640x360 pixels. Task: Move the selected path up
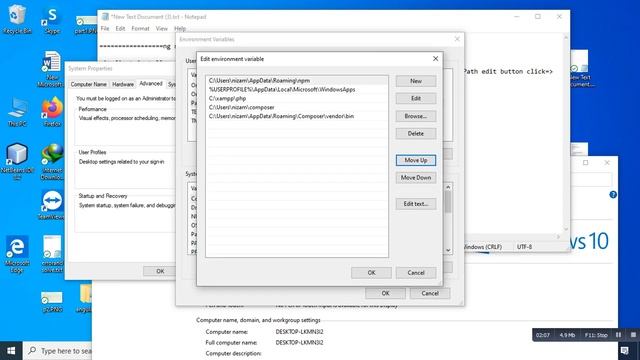coord(416,160)
